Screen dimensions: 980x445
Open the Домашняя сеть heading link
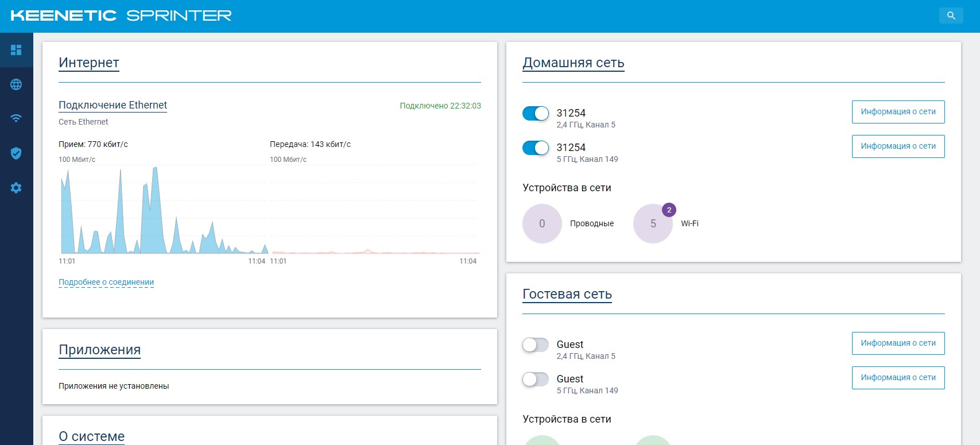coord(573,63)
